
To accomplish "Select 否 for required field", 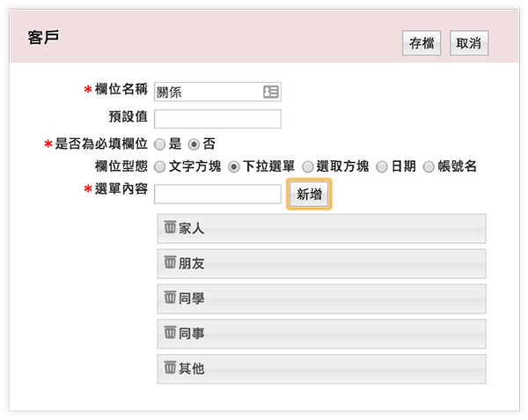I will [x=194, y=143].
